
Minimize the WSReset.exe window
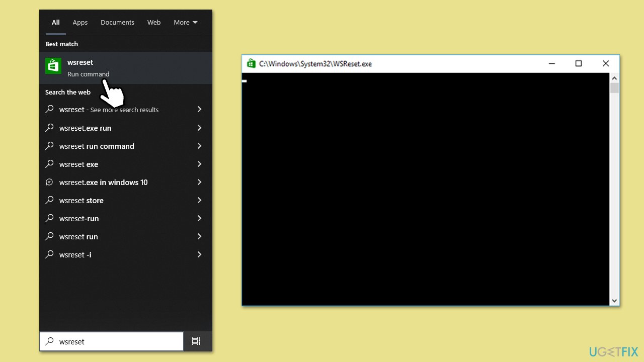click(551, 63)
